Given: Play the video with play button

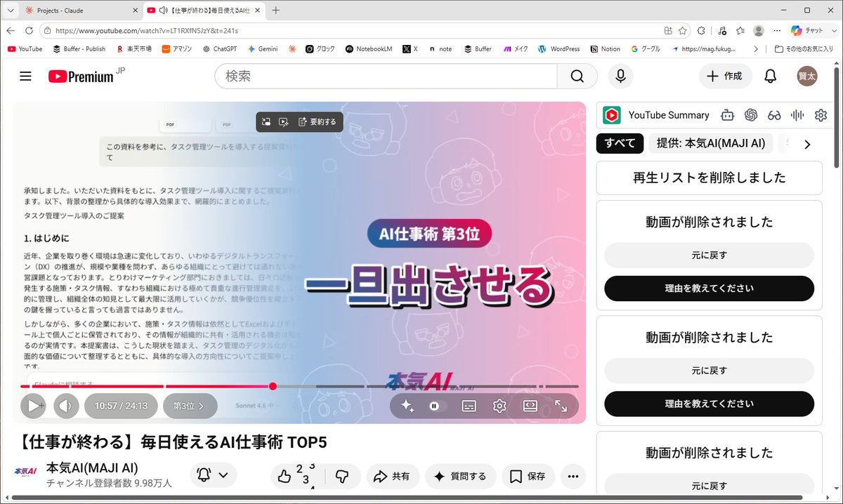Looking at the screenshot, I should (32, 406).
